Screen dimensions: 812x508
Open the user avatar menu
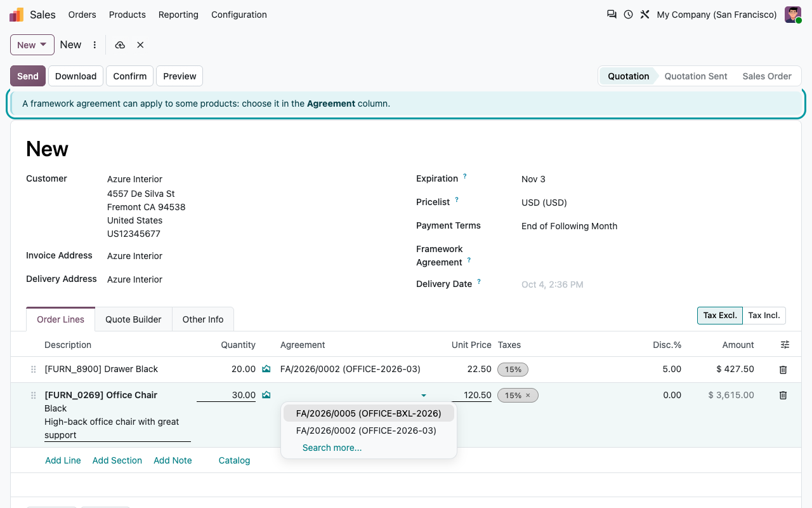793,15
